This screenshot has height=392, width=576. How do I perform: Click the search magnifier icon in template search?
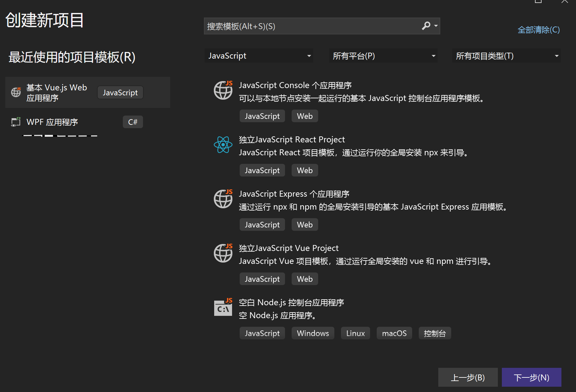click(x=426, y=26)
